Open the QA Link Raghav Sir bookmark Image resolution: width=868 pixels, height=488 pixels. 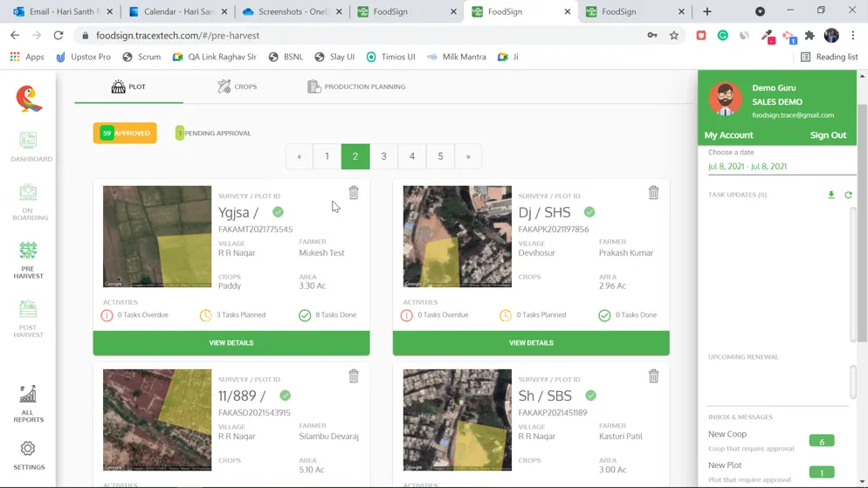coord(215,57)
